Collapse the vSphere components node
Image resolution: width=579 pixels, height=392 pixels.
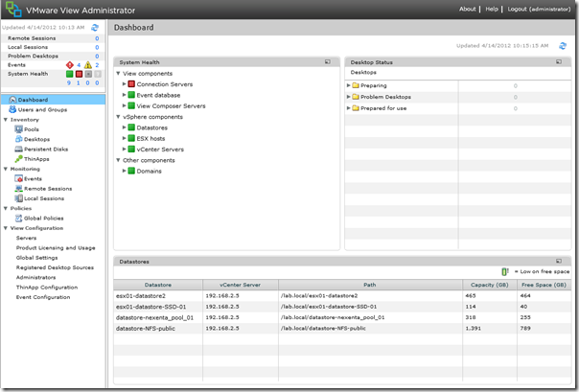pyautogui.click(x=118, y=117)
